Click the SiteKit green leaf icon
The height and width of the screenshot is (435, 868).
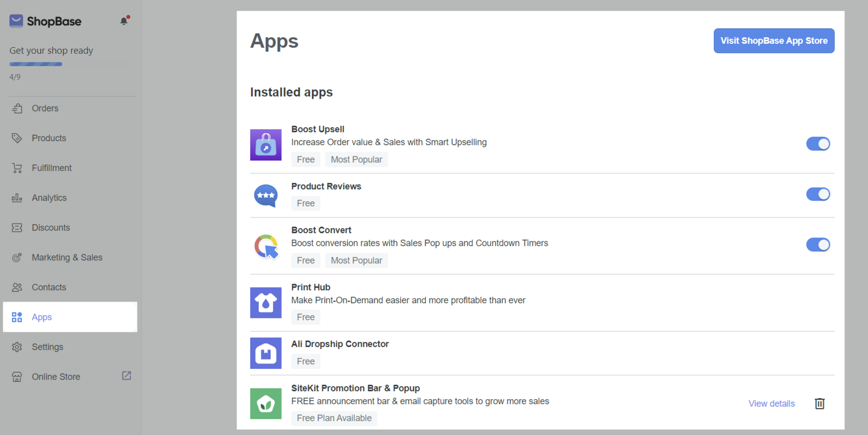[x=266, y=404]
